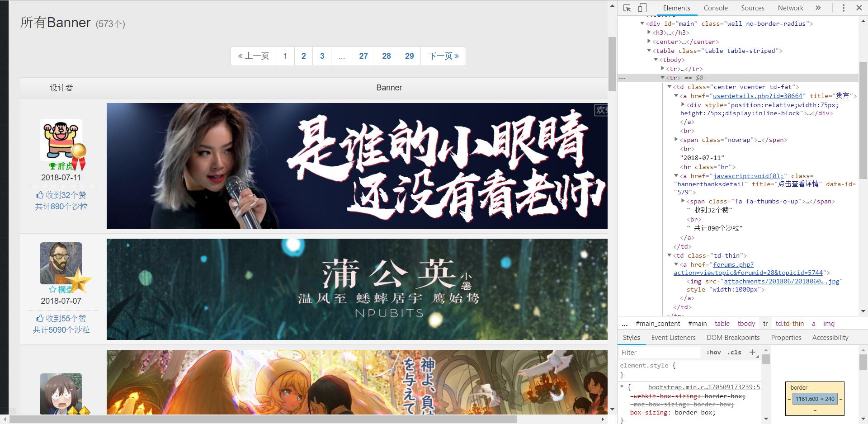Open the Network tab
Viewport: 868px width, 424px height.
coord(791,8)
